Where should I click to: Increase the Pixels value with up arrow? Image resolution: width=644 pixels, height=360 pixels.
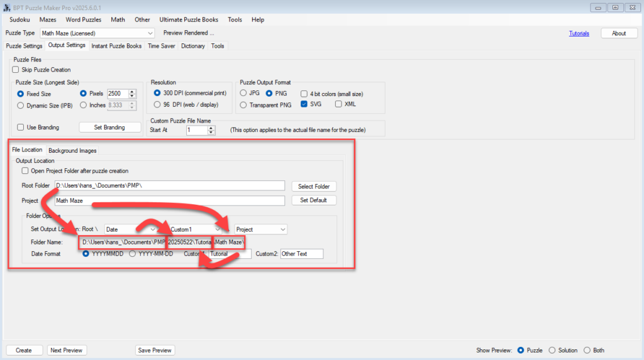click(131, 91)
